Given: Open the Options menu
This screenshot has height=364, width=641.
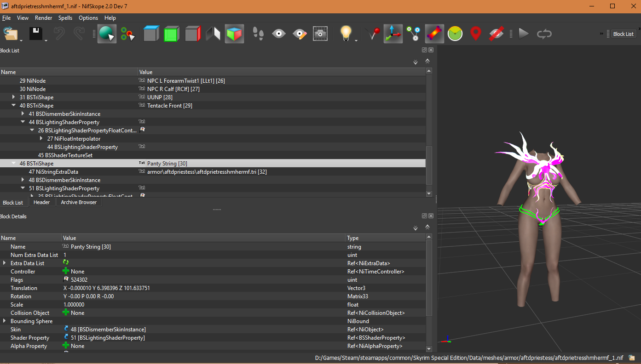Looking at the screenshot, I should (88, 18).
